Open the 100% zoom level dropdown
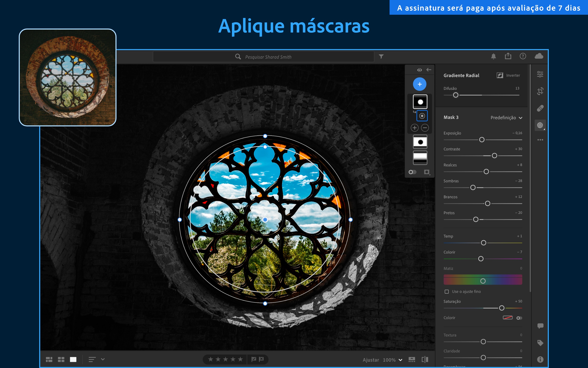The height and width of the screenshot is (368, 588). 392,360
